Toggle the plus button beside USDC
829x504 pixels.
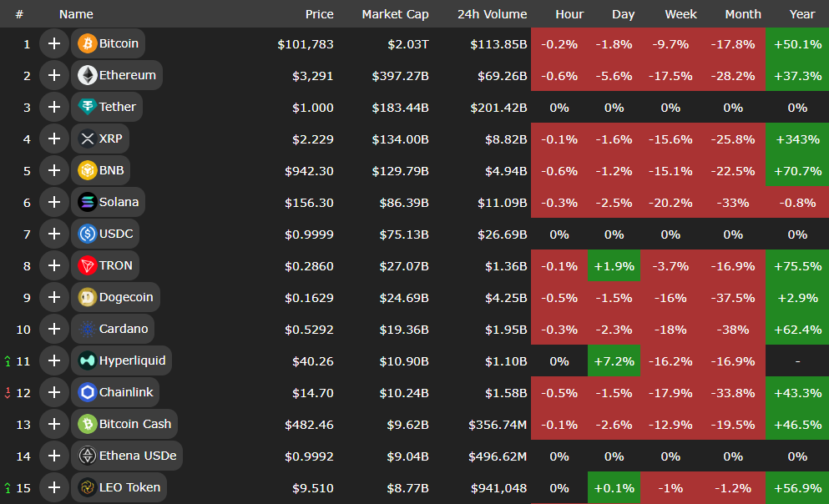[x=54, y=234]
